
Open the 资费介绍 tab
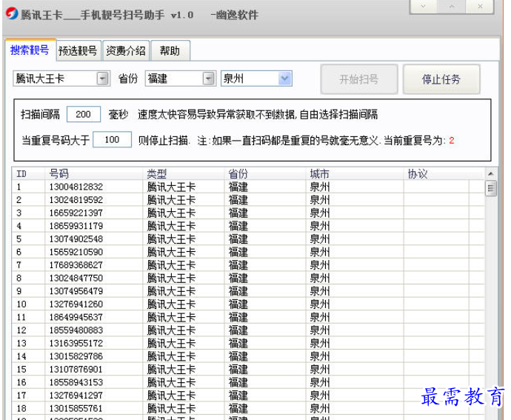pos(126,51)
